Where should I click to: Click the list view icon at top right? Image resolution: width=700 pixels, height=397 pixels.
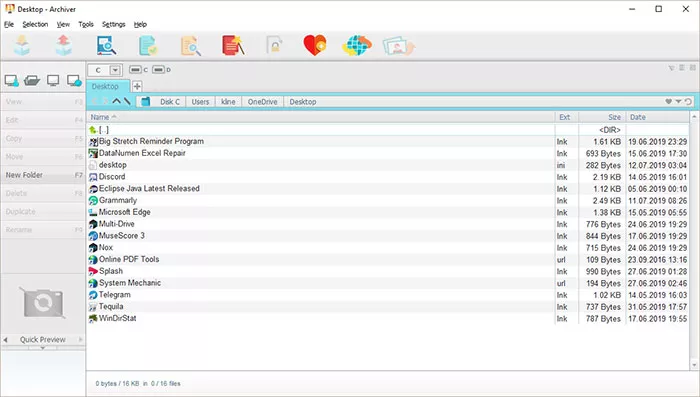pyautogui.click(x=682, y=68)
